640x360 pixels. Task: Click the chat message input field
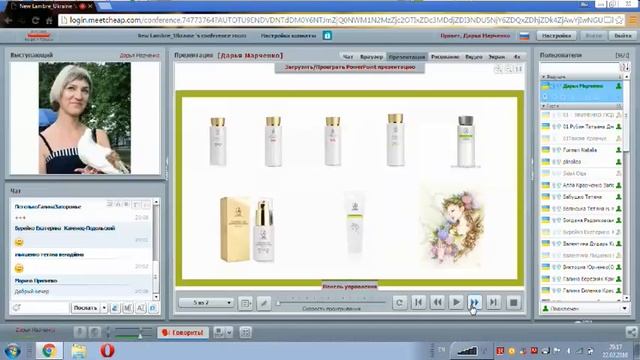point(45,308)
